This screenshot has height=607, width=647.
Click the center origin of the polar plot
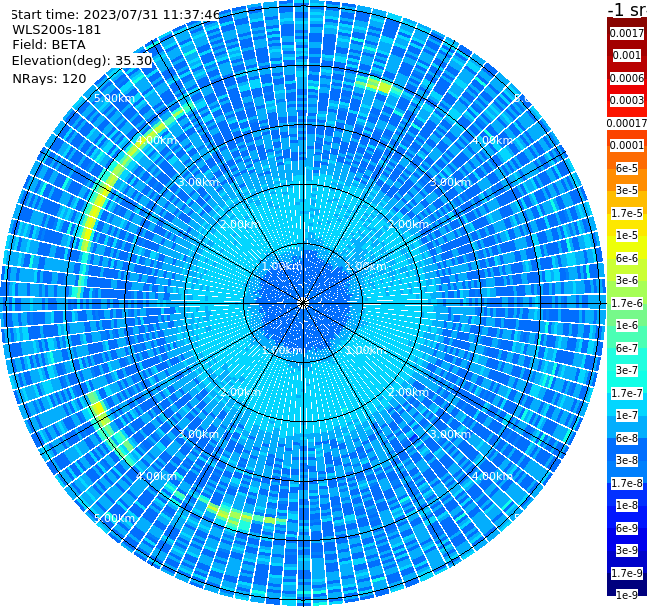tap(303, 303)
